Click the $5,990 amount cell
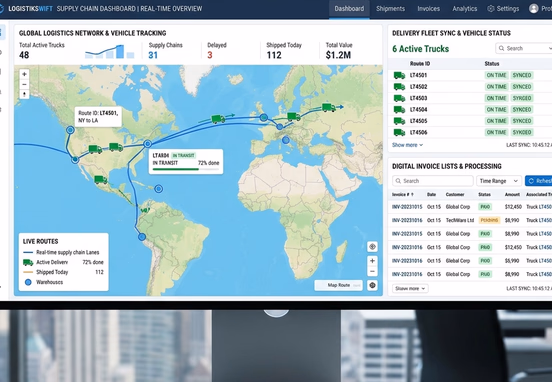 512,261
